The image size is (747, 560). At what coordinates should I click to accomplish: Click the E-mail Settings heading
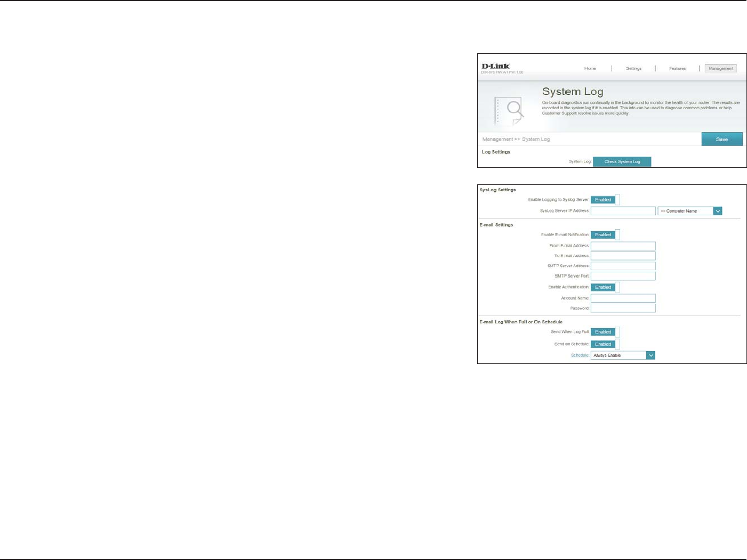[496, 225]
